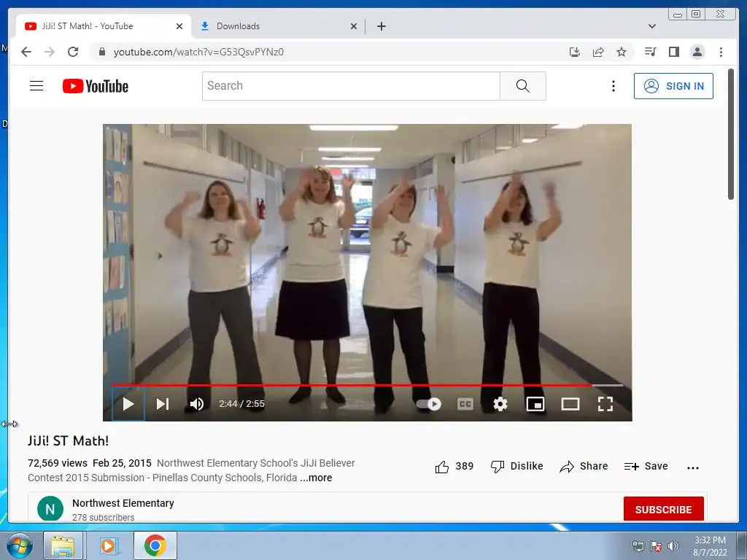
Task: Close the JiJi! ST Math! tab
Action: pos(179,26)
